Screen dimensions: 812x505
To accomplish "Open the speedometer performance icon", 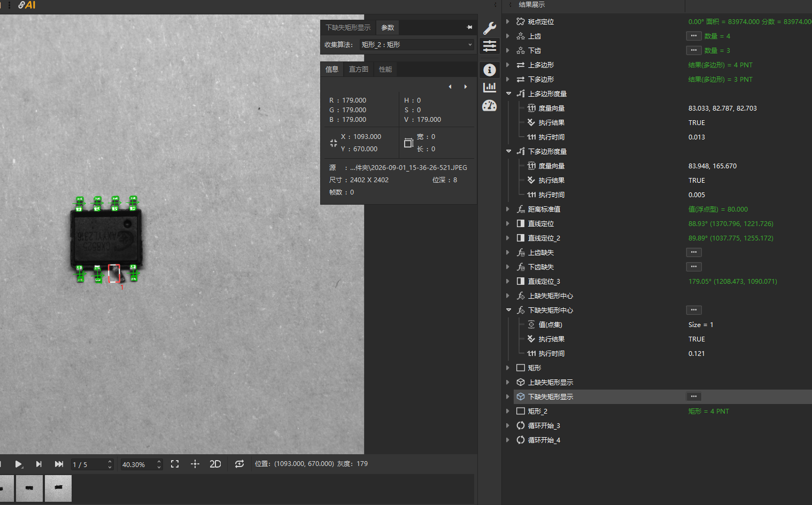I will coord(490,106).
